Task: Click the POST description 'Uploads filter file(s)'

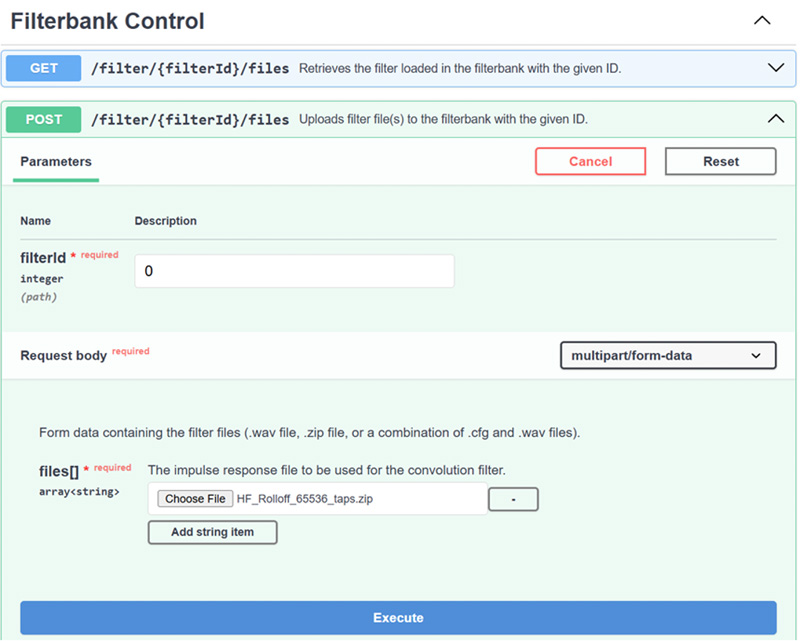Action: [x=443, y=119]
